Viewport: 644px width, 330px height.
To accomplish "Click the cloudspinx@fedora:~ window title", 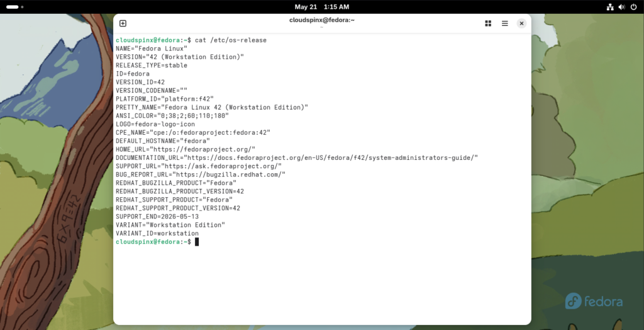I will pyautogui.click(x=322, y=20).
